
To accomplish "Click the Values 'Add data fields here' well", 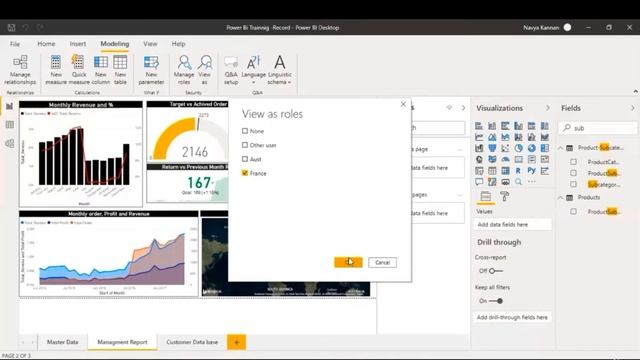I will (512, 224).
